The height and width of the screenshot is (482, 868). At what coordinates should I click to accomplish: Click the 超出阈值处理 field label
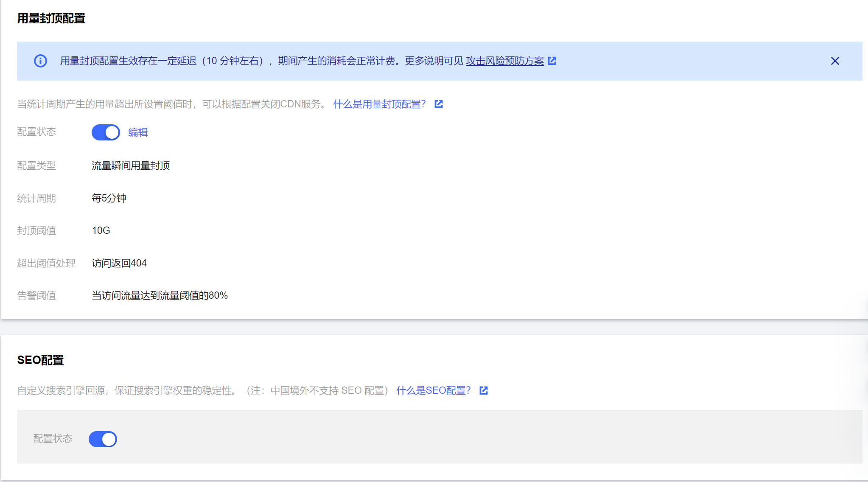pos(46,263)
